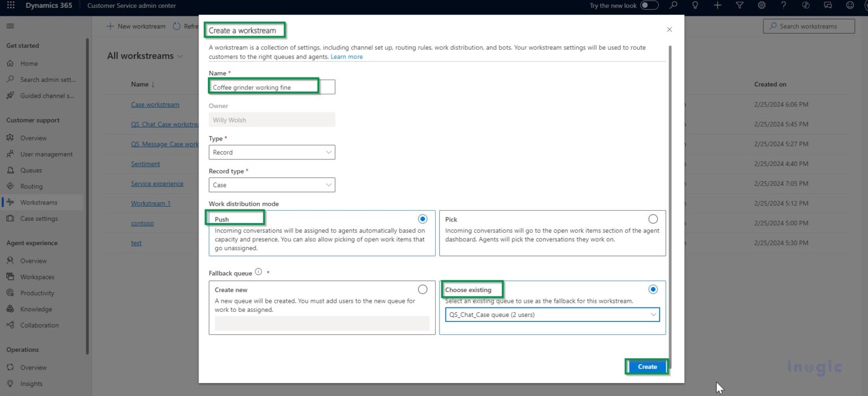The width and height of the screenshot is (868, 396).
Task: Open the Type dropdown showing Record
Action: [x=272, y=153]
